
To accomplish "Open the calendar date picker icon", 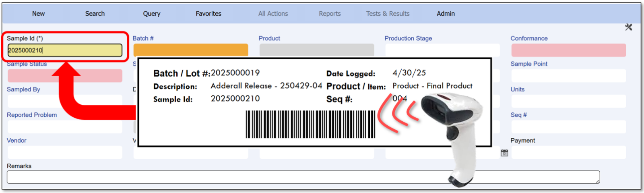I will pyautogui.click(x=504, y=153).
